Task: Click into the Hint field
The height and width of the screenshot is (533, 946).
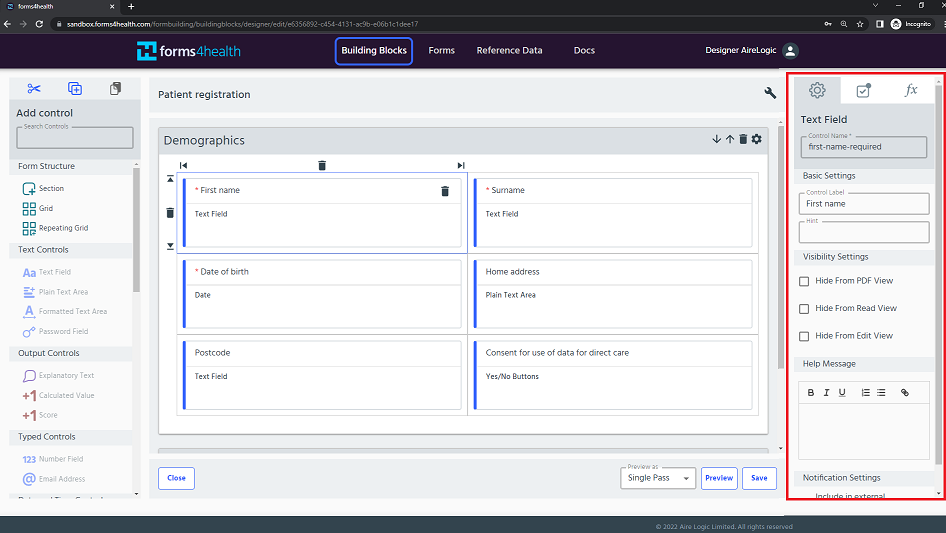Action: pos(864,232)
